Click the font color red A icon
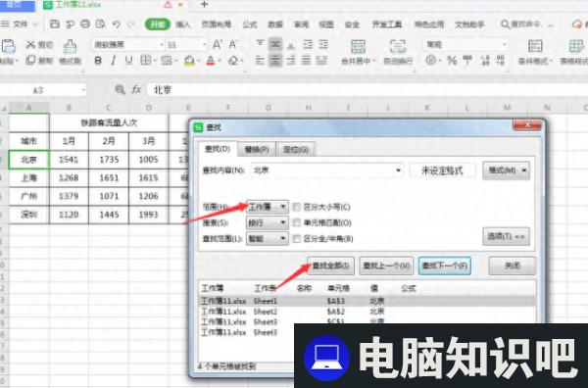Screen dimensions: 588x388 pyautogui.click(x=211, y=61)
